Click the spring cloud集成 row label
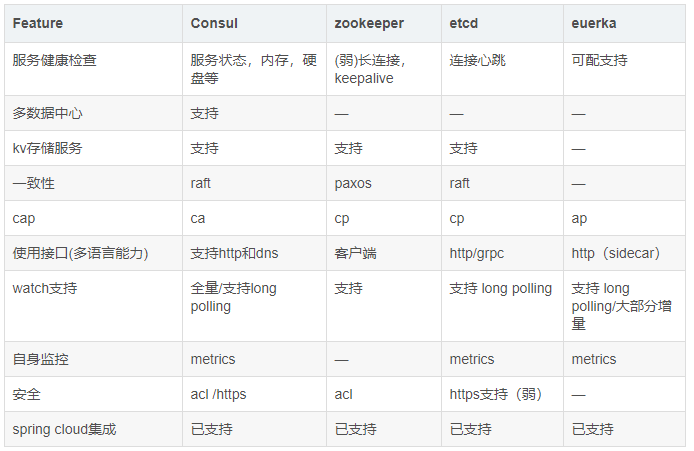694x451 pixels. 64,429
